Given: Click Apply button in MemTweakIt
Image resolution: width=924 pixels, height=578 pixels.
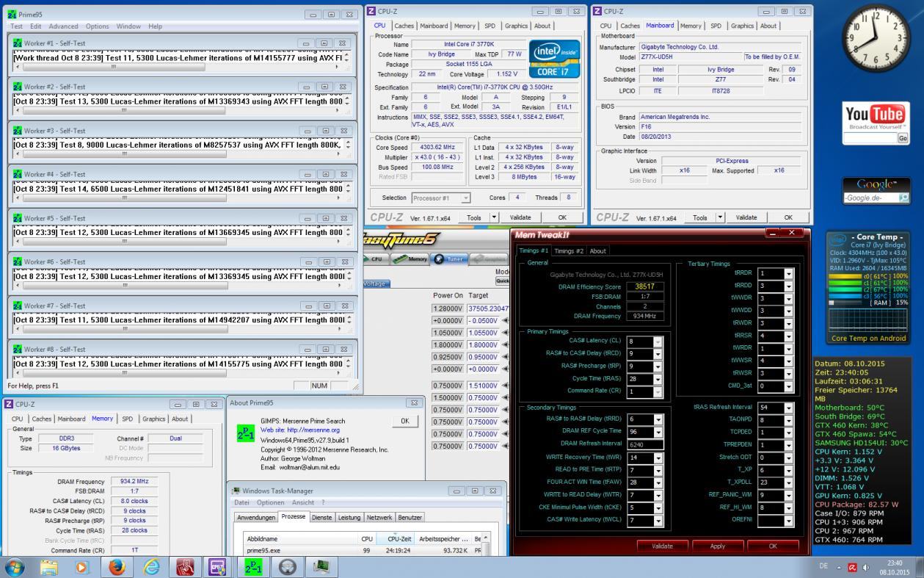Looking at the screenshot, I should coord(718,546).
